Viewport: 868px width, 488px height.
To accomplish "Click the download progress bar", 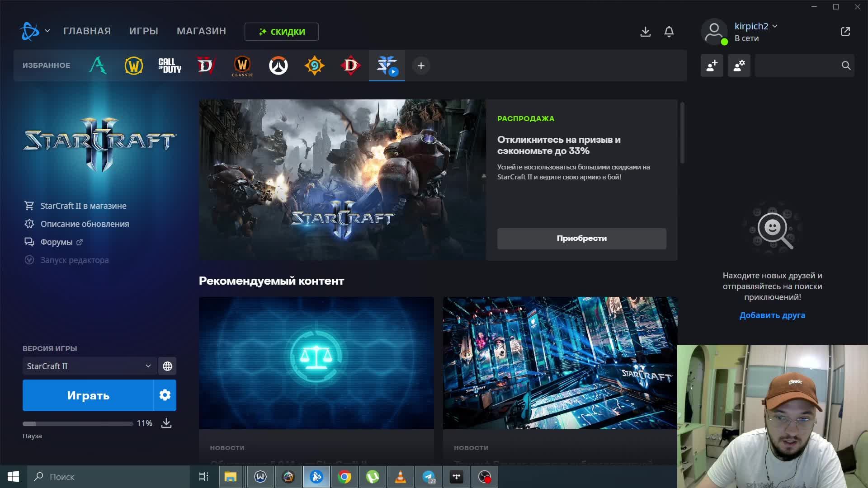I will pos(77,424).
